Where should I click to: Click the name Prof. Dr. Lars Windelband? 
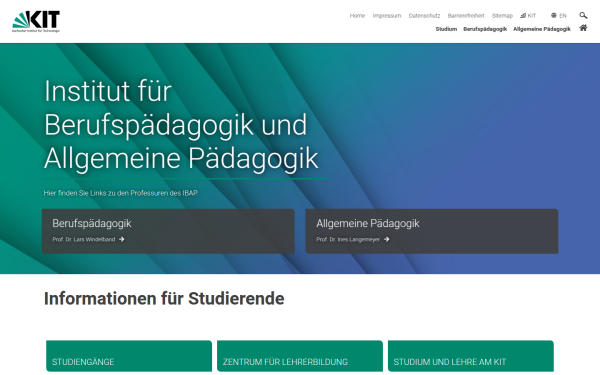point(84,239)
